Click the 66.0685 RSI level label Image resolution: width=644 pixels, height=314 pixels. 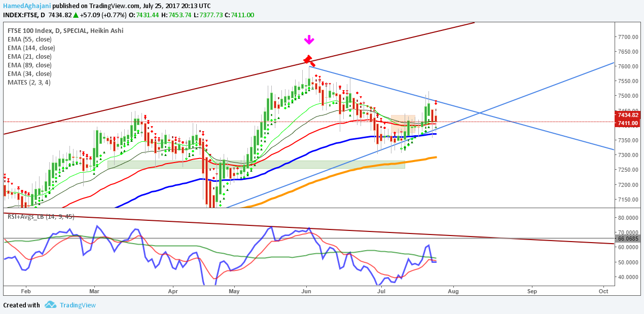point(628,238)
